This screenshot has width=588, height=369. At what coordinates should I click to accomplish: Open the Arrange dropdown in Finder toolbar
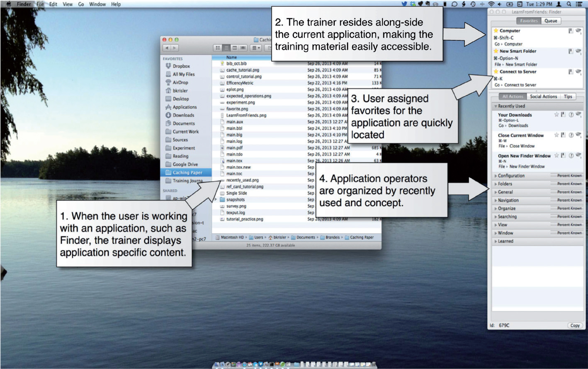(256, 48)
